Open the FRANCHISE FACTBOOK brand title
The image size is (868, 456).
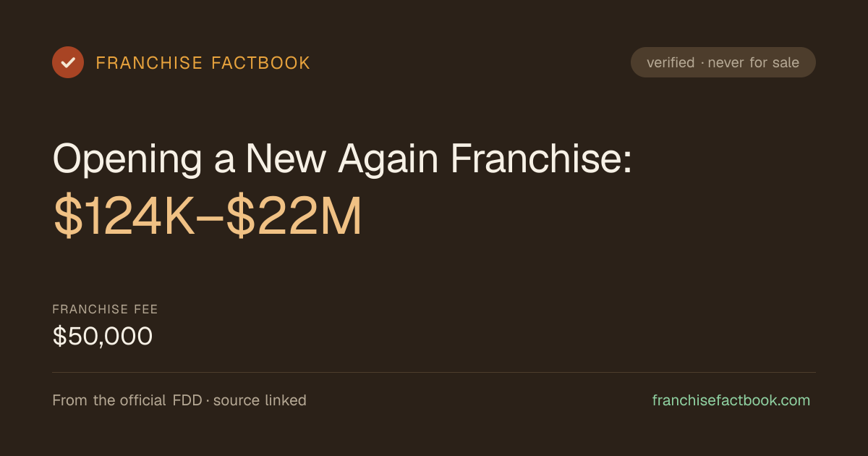[203, 63]
